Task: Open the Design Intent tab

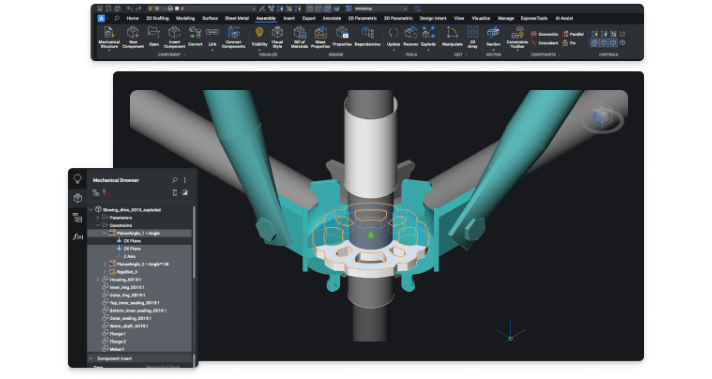Action: (433, 18)
